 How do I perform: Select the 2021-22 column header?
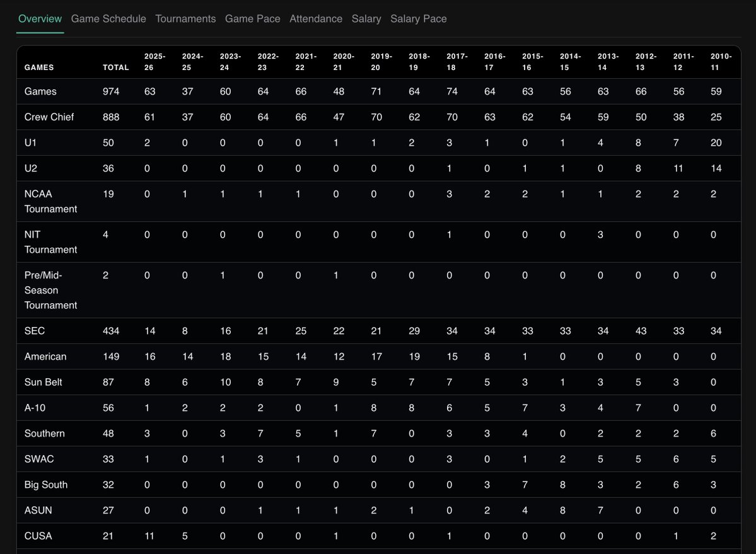(x=306, y=62)
